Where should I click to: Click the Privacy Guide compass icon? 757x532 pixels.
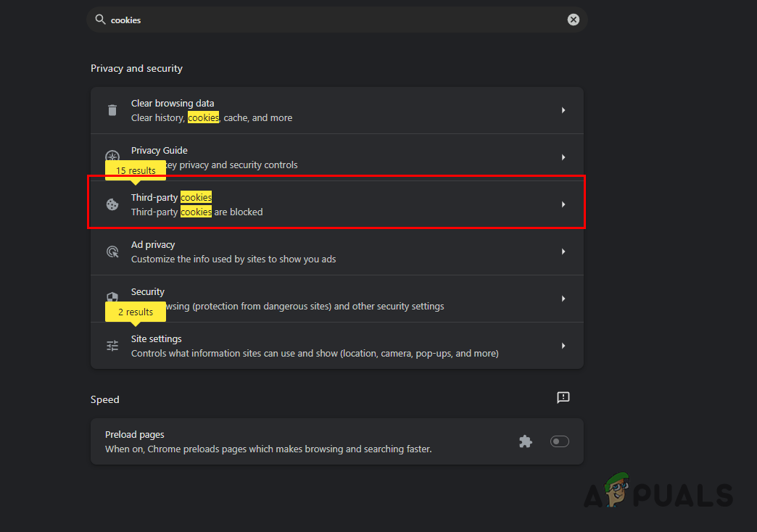coord(112,155)
